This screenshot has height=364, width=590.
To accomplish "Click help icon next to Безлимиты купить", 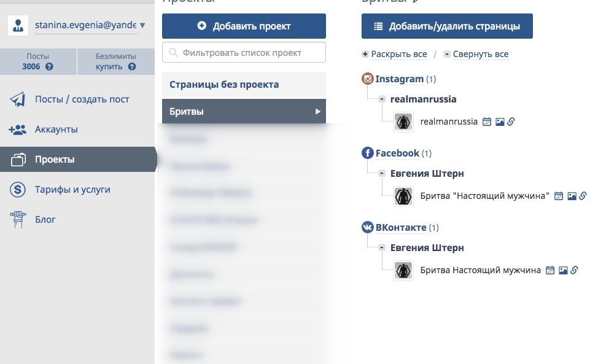I will click(132, 66).
